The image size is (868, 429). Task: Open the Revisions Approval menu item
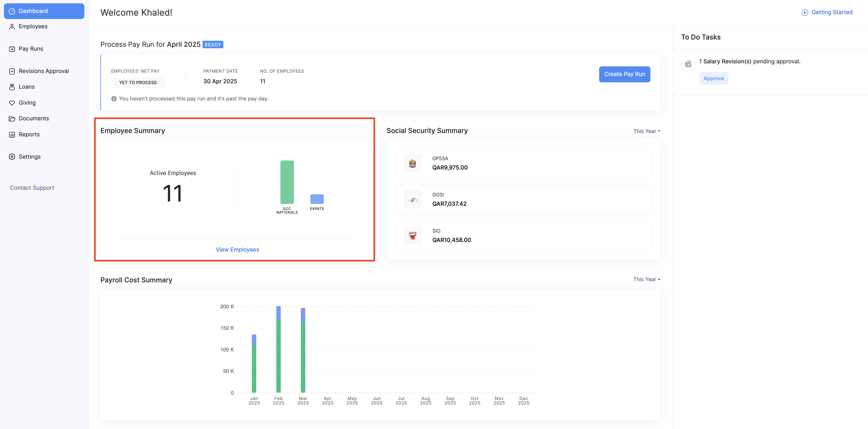click(43, 71)
